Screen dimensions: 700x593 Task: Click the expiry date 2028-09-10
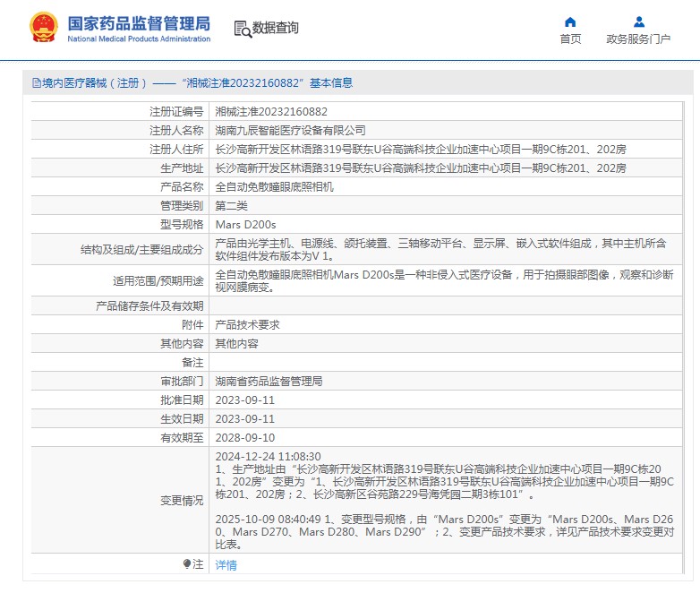244,438
